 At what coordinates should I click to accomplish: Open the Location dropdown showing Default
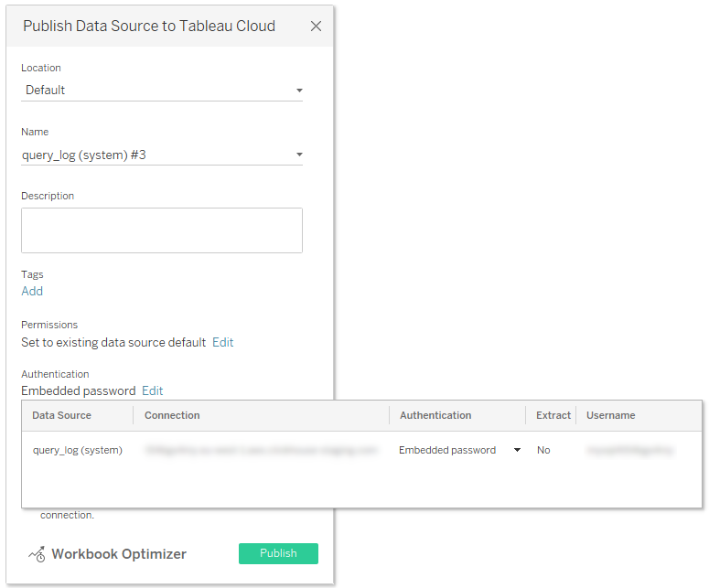(161, 90)
